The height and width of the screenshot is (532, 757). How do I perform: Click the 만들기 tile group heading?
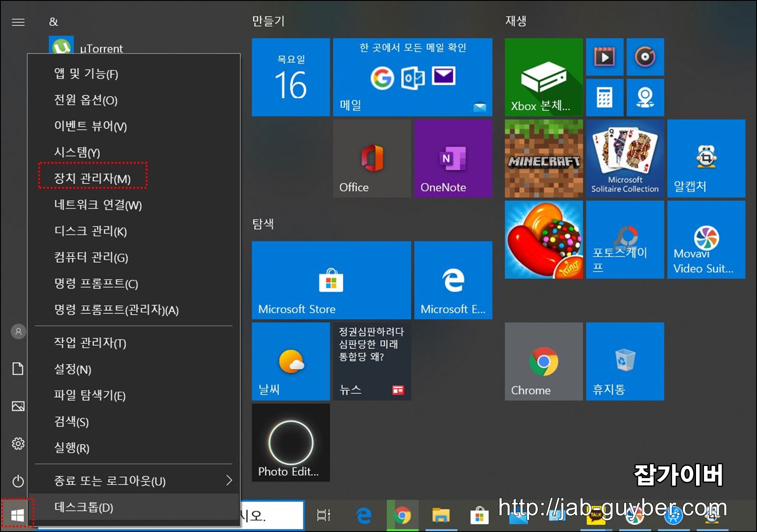(x=268, y=21)
